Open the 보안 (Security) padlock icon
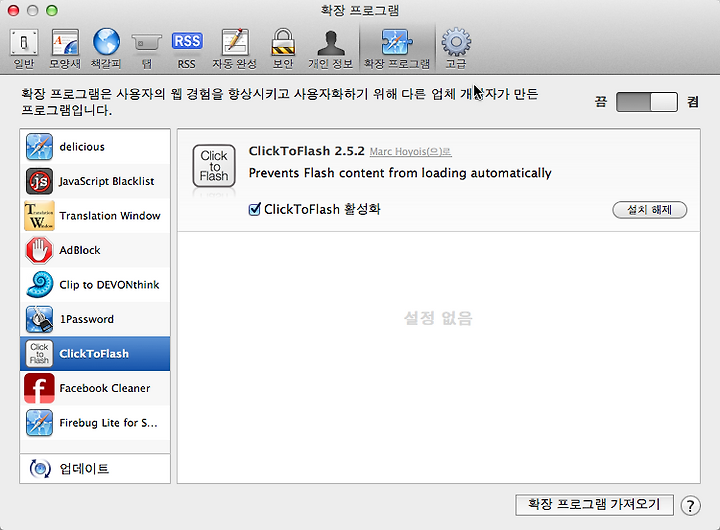Image resolution: width=720 pixels, height=530 pixels. point(283,42)
